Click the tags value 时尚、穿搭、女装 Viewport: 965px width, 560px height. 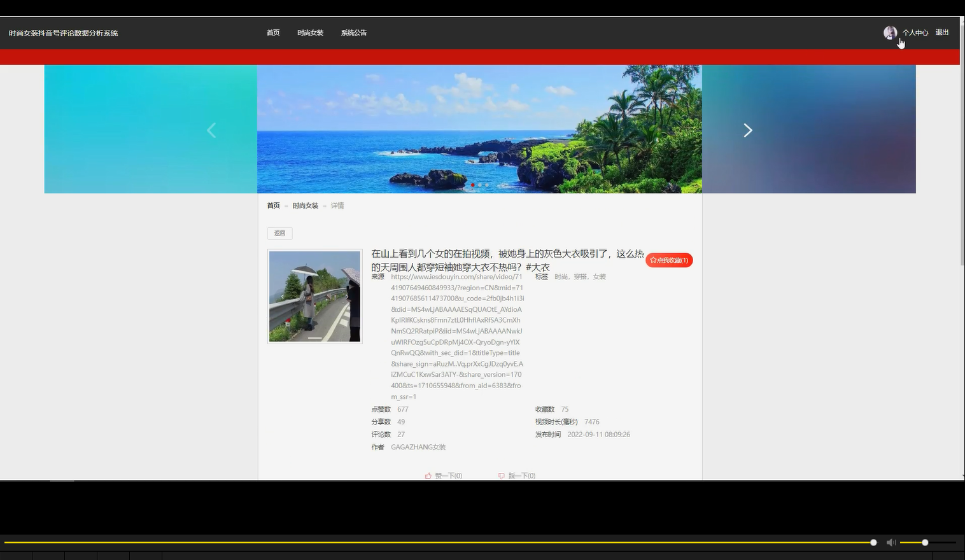pos(580,277)
